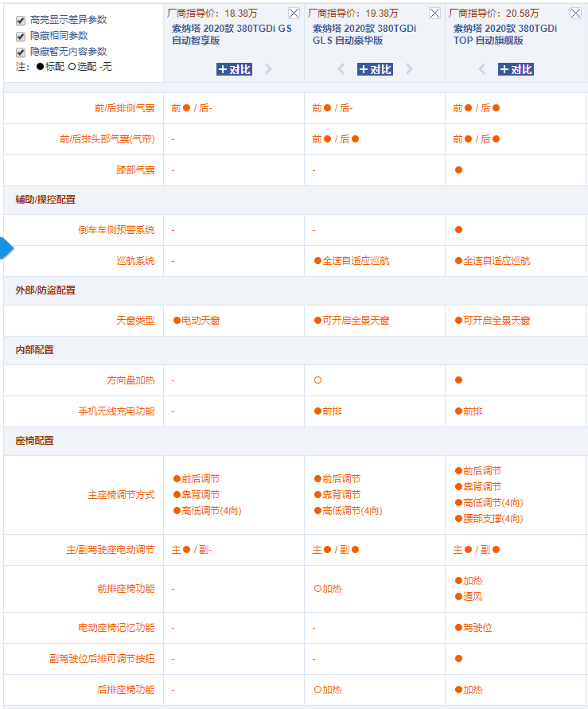
Task: Select the 前排座椅功能 row label
Action: [126, 589]
